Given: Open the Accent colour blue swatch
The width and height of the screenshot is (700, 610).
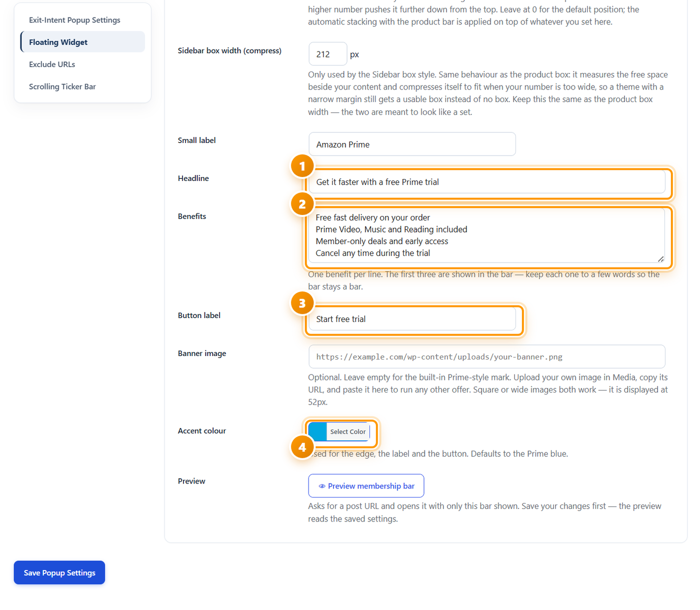Looking at the screenshot, I should (x=317, y=431).
